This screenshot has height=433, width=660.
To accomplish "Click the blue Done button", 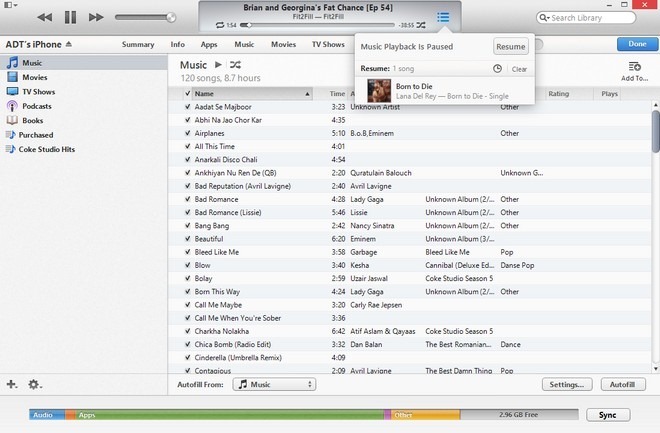I will tap(637, 44).
